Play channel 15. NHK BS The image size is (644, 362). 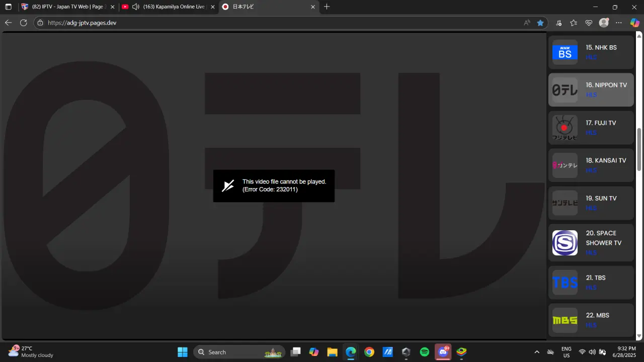[x=591, y=52]
